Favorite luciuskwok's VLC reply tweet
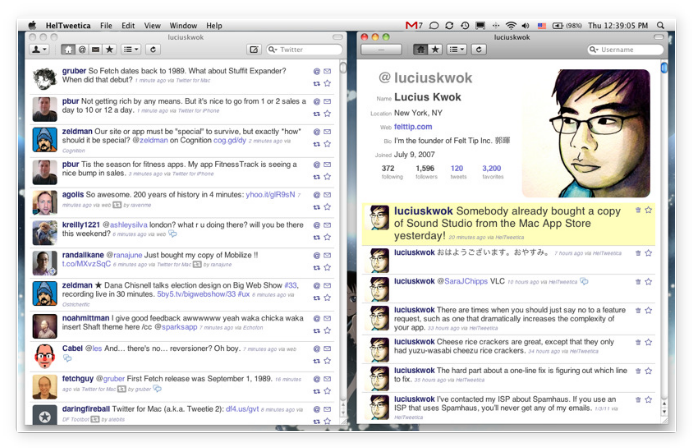This screenshot has height=448, width=692. (x=648, y=282)
